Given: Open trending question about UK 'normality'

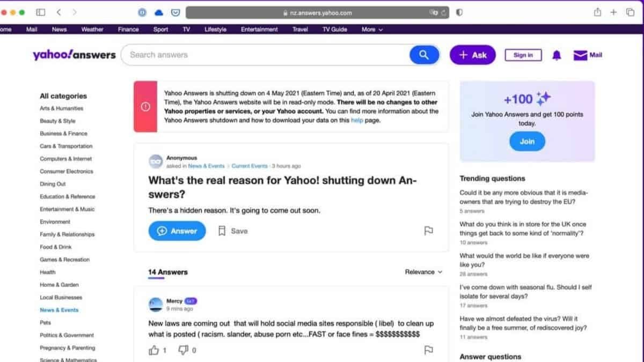Looking at the screenshot, I should [523, 228].
